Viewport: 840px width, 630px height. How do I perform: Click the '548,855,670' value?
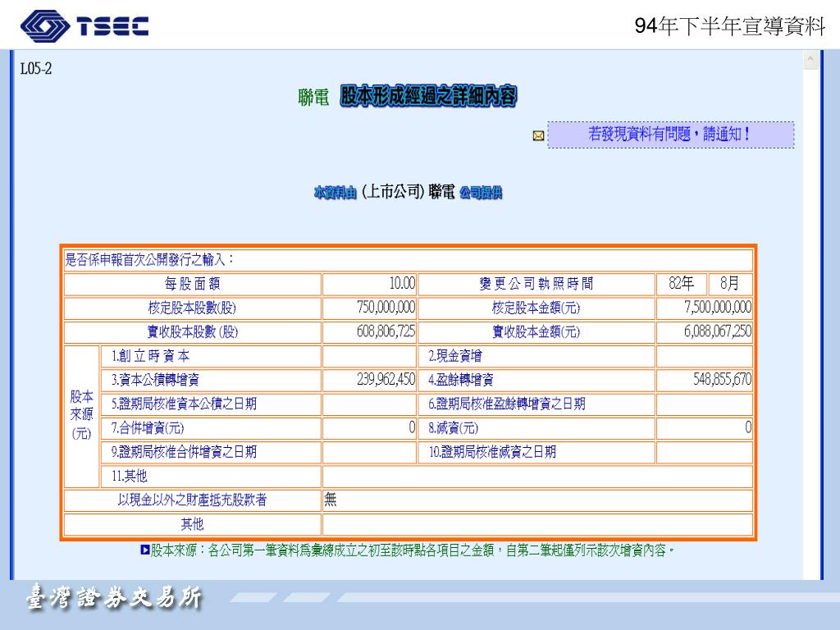pos(722,380)
